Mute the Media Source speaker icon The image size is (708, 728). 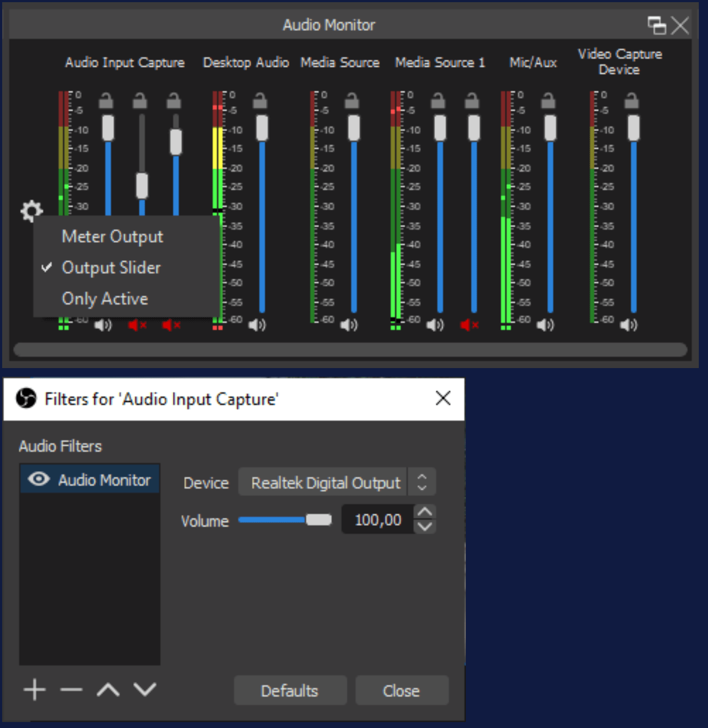coord(349,325)
